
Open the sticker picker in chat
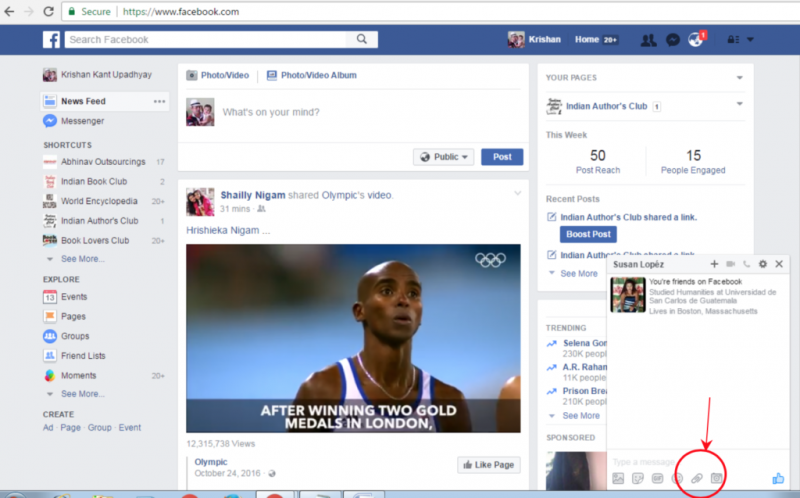[x=638, y=478]
